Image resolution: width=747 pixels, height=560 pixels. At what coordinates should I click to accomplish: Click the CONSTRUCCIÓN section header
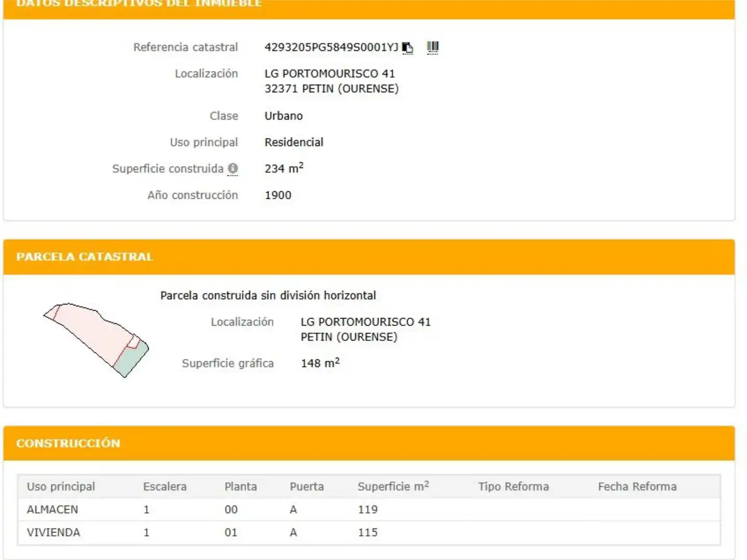[x=369, y=443]
